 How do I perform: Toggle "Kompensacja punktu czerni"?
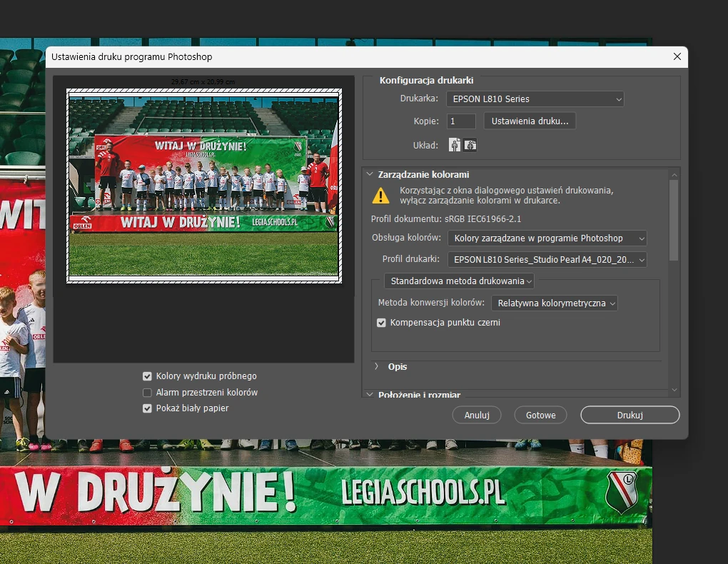[381, 322]
